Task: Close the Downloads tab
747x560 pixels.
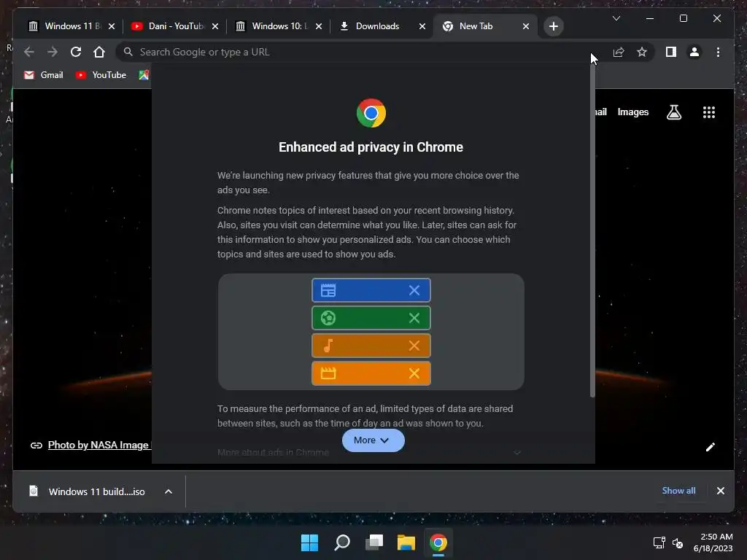Action: 422,26
